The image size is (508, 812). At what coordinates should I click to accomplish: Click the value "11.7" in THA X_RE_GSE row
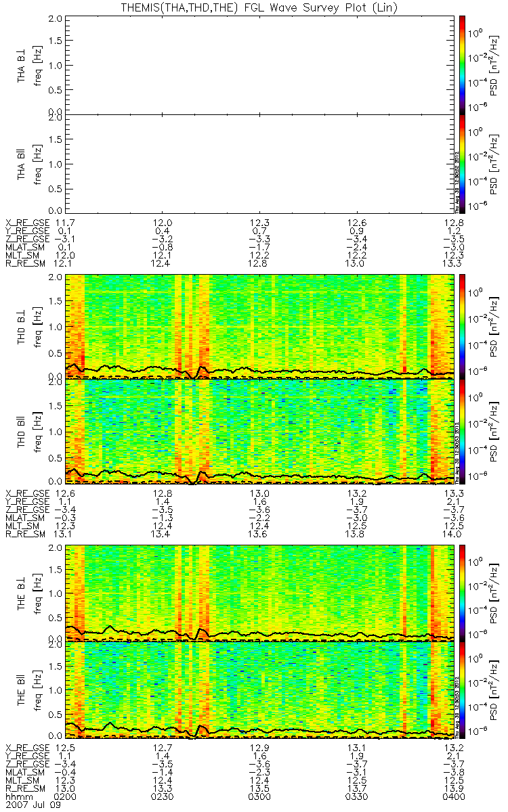[x=66, y=222]
